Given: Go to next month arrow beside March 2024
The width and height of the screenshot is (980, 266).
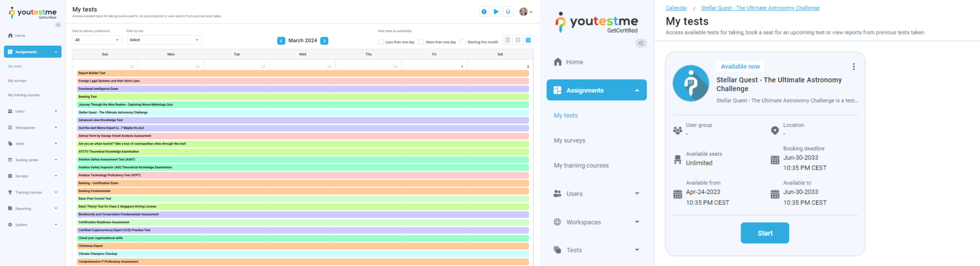Looking at the screenshot, I should click(x=324, y=41).
